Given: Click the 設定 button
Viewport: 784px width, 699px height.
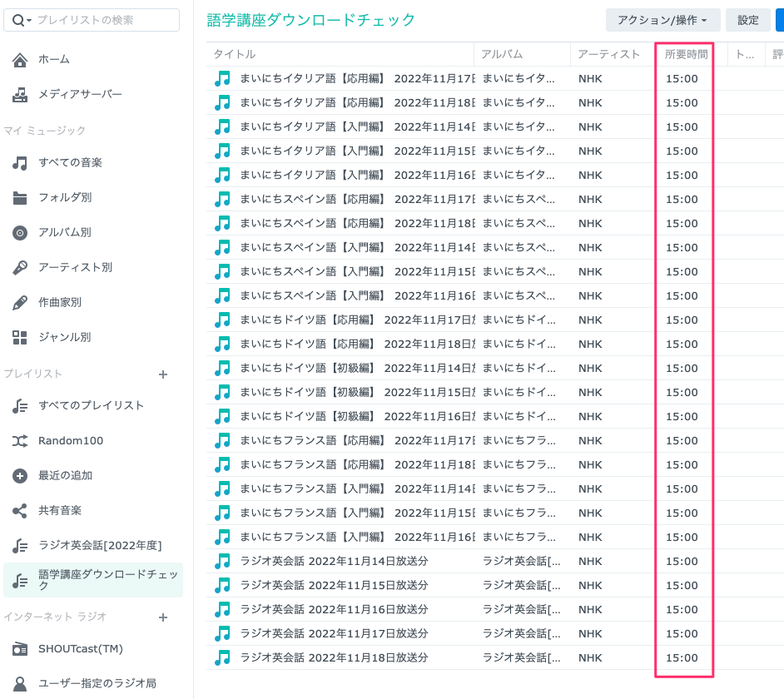Looking at the screenshot, I should tap(747, 20).
